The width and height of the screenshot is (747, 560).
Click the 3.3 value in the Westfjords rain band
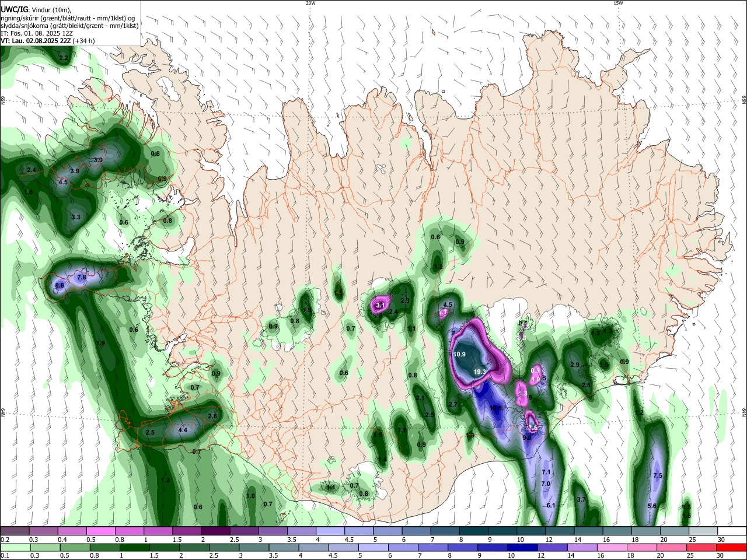pyautogui.click(x=75, y=217)
